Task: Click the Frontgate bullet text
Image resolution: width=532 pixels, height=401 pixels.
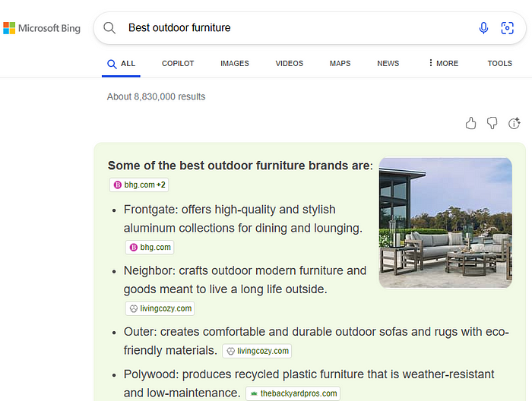Action: point(243,219)
